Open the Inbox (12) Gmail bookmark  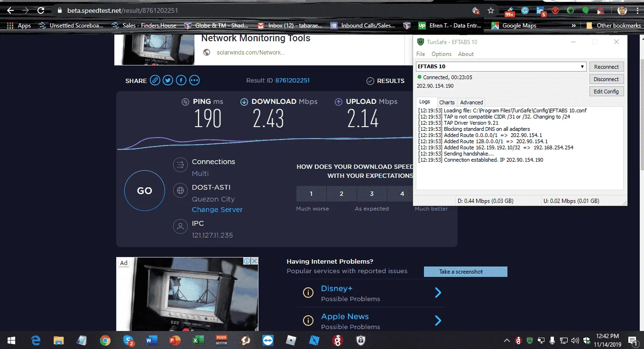(x=291, y=26)
